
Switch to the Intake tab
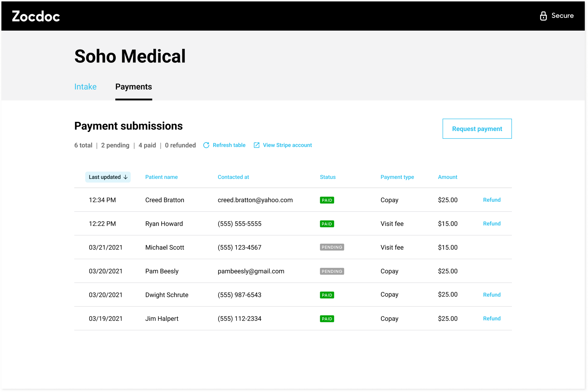tap(85, 87)
